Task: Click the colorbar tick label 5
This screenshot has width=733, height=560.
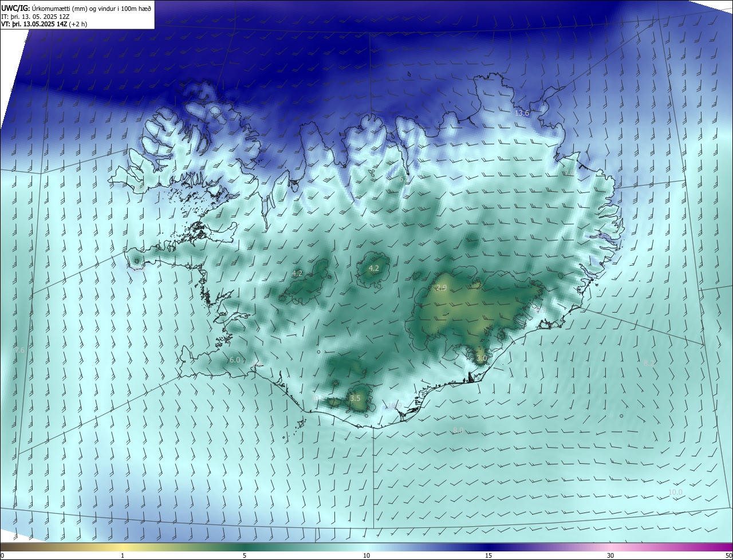Action: (x=245, y=555)
